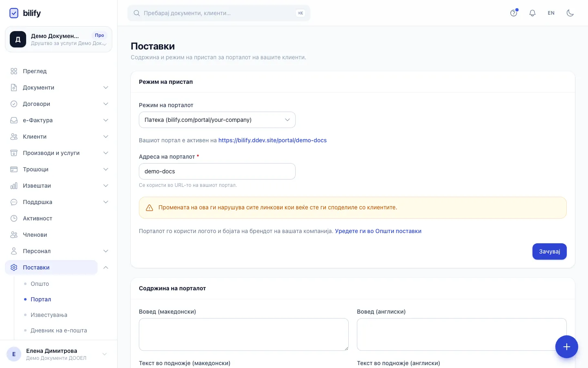Viewport: 588px width, 368px height.
Task: Click the Производи и услуги icon
Action: click(x=14, y=153)
